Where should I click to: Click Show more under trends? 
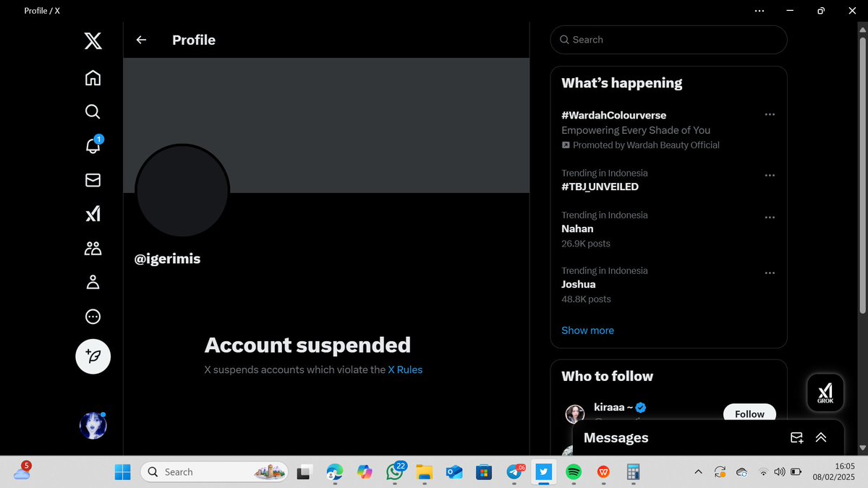(x=587, y=330)
